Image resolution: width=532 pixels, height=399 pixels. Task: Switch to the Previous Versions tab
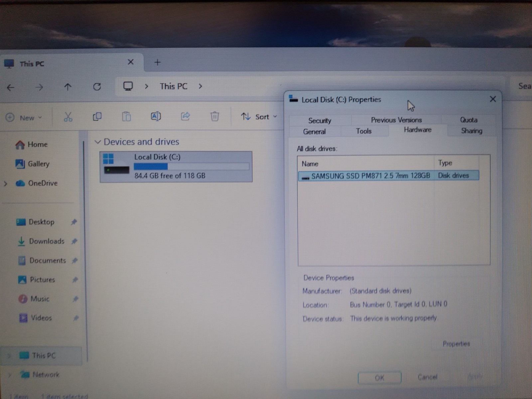click(x=396, y=120)
